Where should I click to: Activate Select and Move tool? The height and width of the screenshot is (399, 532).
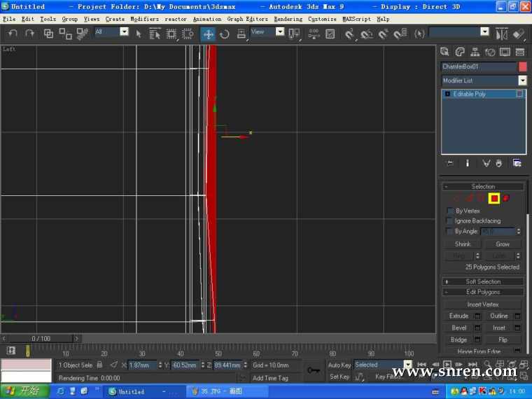tap(208, 34)
